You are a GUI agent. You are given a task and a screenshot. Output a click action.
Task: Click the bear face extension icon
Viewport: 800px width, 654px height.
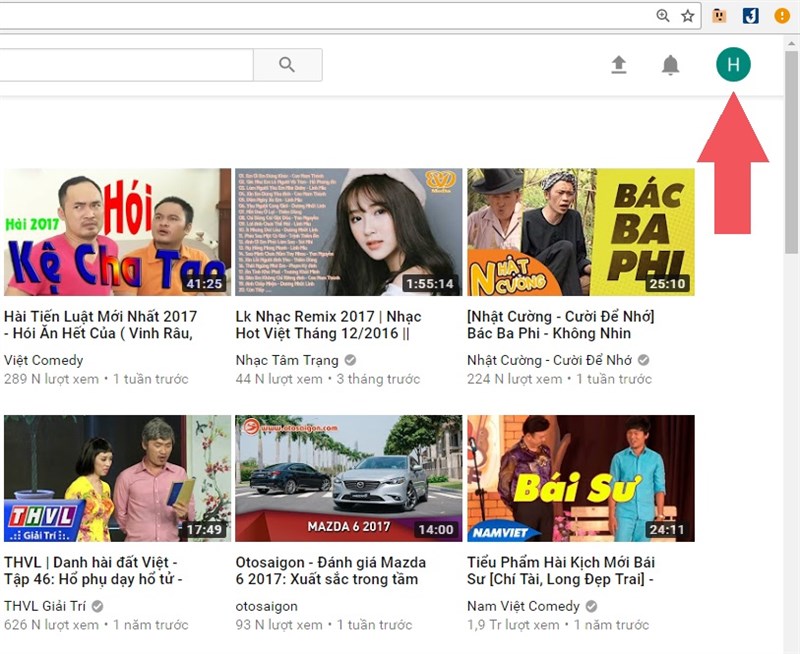click(719, 16)
